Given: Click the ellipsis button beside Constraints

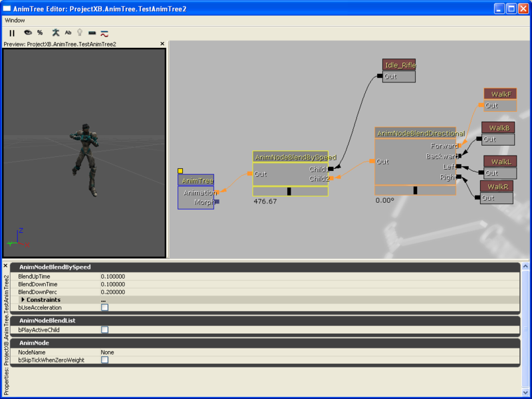Looking at the screenshot, I should pos(103,299).
